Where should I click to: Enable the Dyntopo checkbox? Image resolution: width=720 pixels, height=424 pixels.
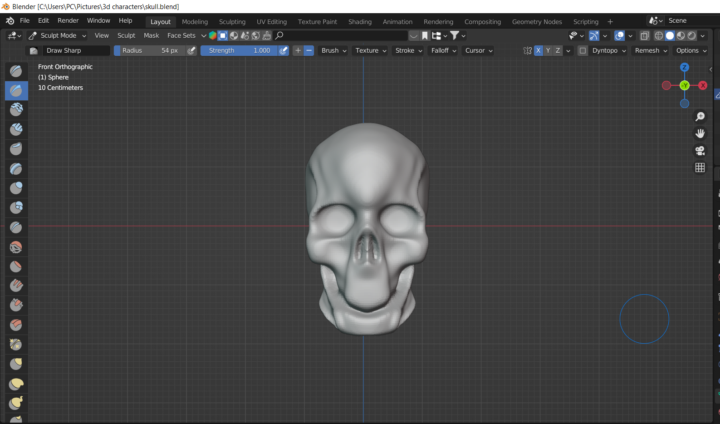click(583, 50)
